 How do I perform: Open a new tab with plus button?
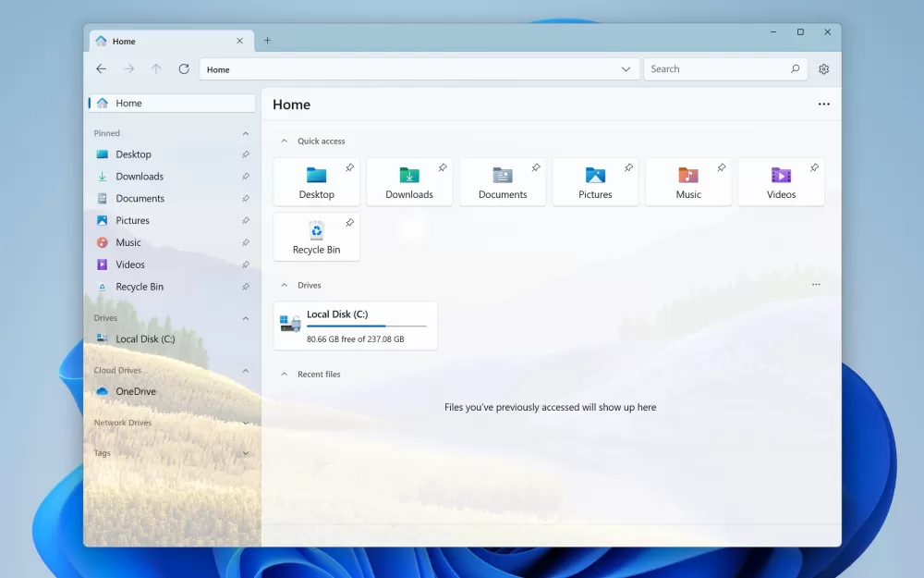(268, 40)
